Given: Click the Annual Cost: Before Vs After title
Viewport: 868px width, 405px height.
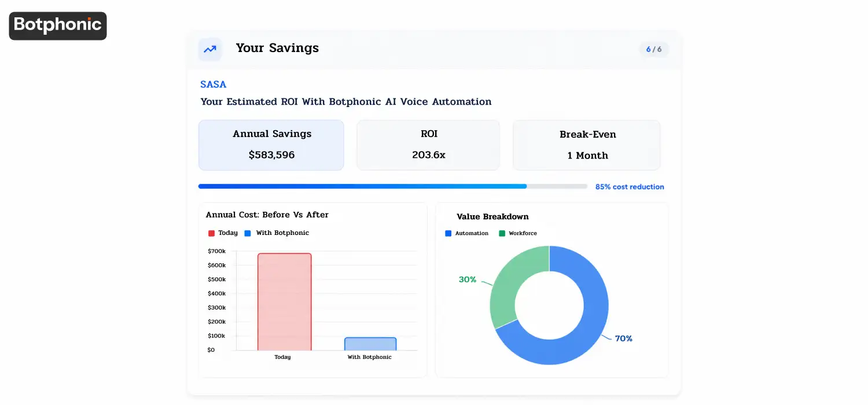Looking at the screenshot, I should click(x=267, y=215).
